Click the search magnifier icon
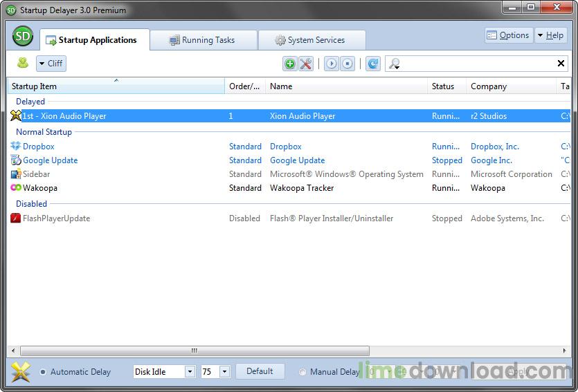This screenshot has width=578, height=392. pos(395,64)
